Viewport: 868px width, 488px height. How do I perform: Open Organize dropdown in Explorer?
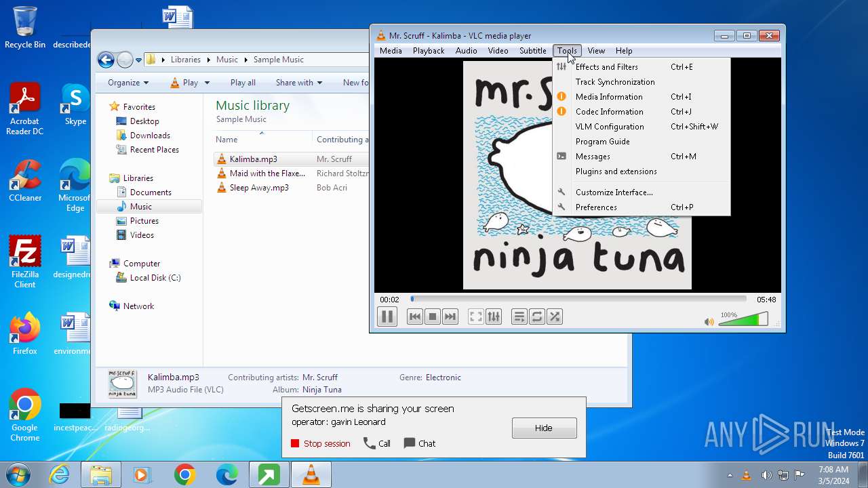point(128,83)
